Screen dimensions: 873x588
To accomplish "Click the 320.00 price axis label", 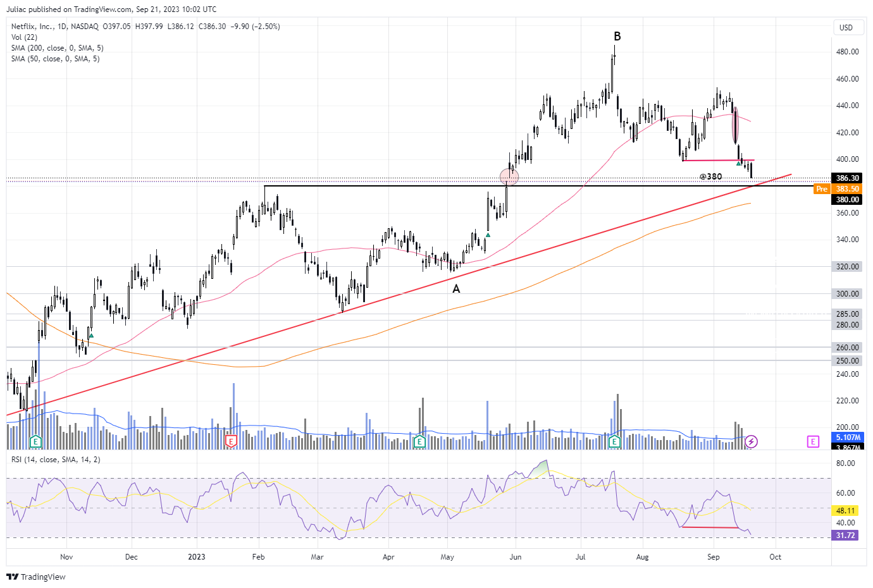I will click(x=847, y=267).
